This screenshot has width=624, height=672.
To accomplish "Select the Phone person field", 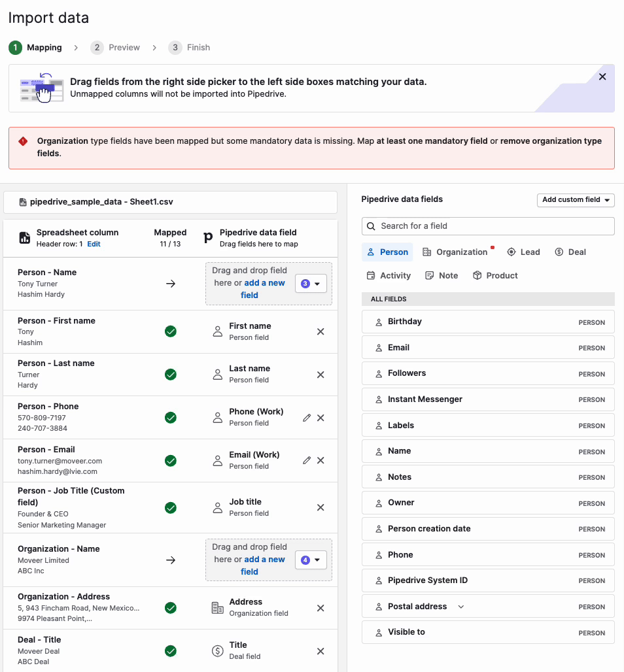I will tap(488, 554).
